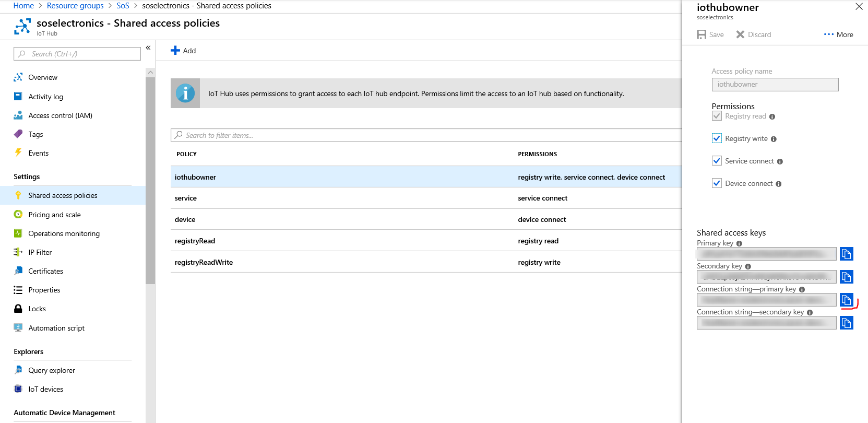Click the Primary key text field
This screenshot has width=868, height=423.
point(766,254)
